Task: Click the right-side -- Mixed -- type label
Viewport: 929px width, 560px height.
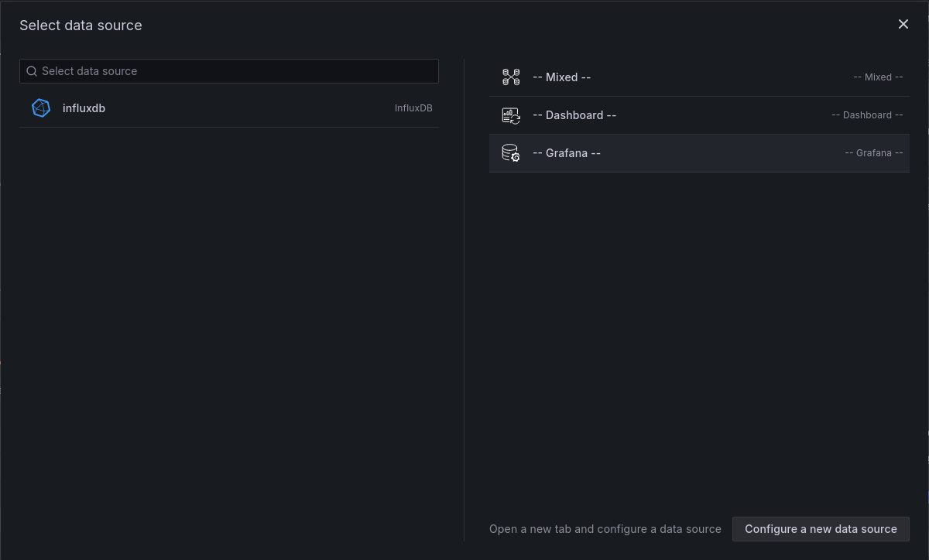Action: point(878,77)
